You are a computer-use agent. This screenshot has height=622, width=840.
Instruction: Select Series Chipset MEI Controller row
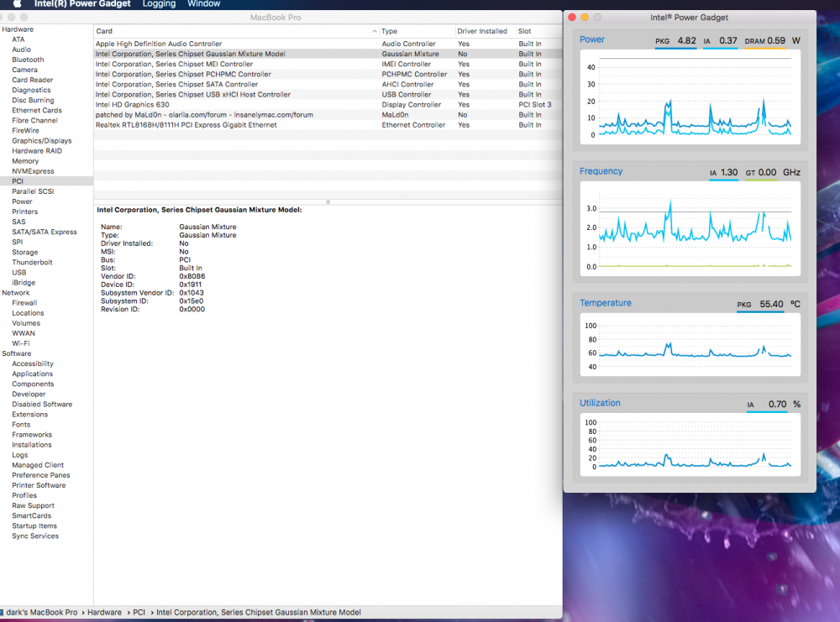click(x=328, y=65)
